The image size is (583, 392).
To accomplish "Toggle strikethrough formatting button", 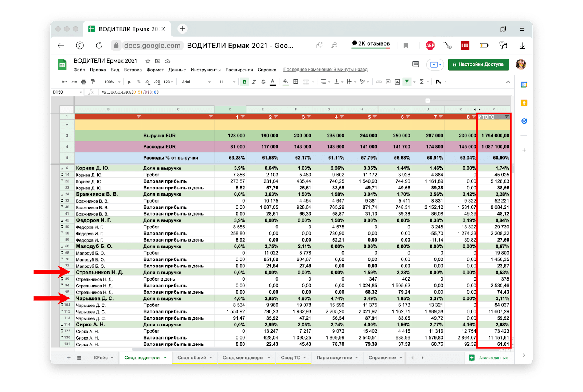I will coord(263,82).
